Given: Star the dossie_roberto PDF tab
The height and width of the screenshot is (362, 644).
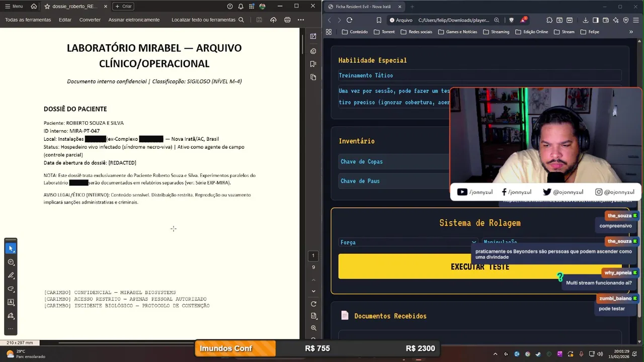Looking at the screenshot, I should [47, 7].
